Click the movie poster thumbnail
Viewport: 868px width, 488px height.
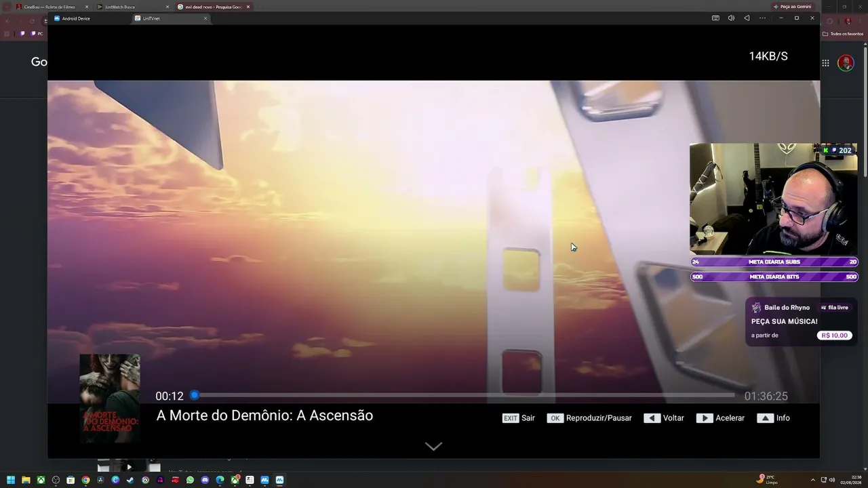110,399
